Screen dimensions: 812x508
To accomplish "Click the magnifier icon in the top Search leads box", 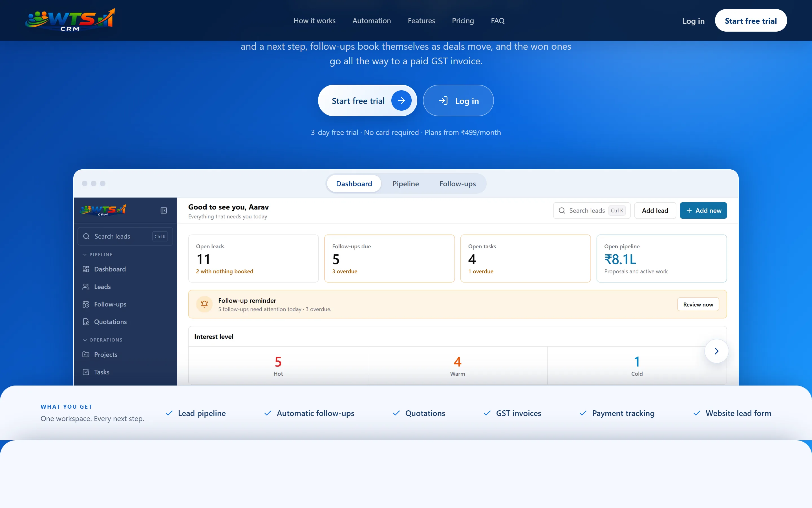I will coord(562,211).
